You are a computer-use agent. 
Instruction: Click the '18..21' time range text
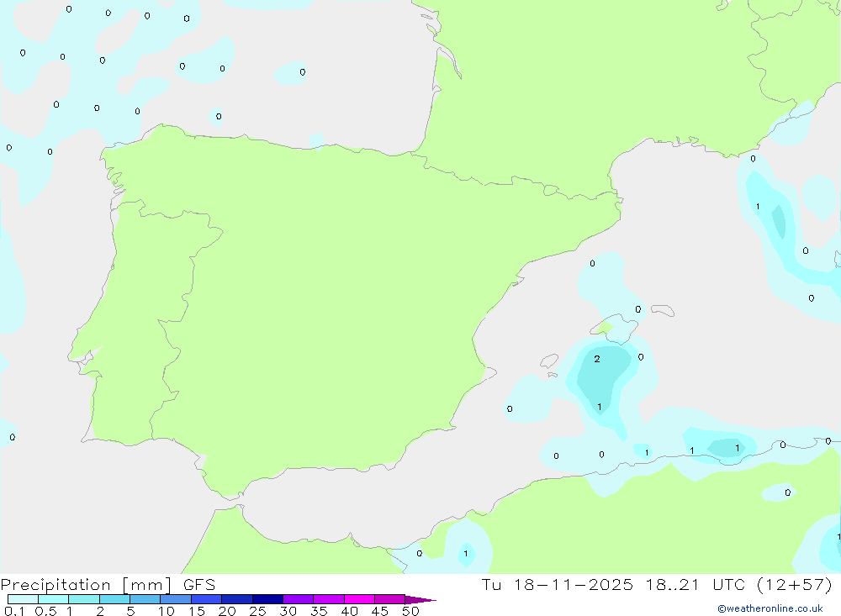[x=673, y=585]
